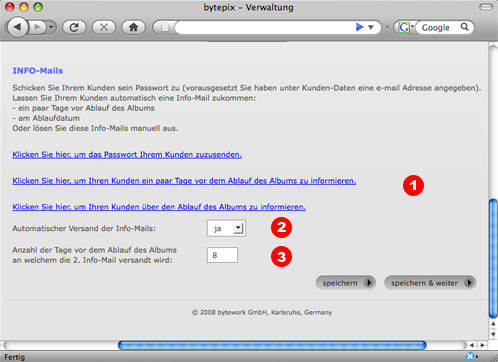Go forward with the forward arrow button

(x=37, y=27)
